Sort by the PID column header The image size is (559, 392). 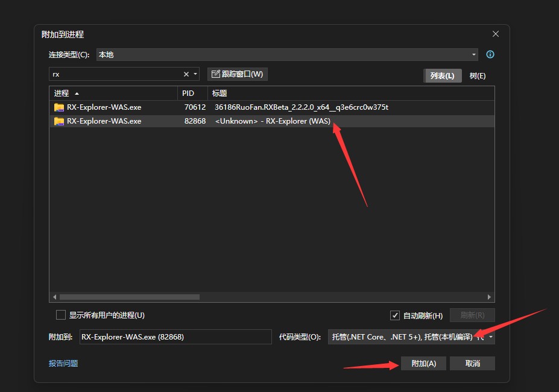pyautogui.click(x=192, y=93)
